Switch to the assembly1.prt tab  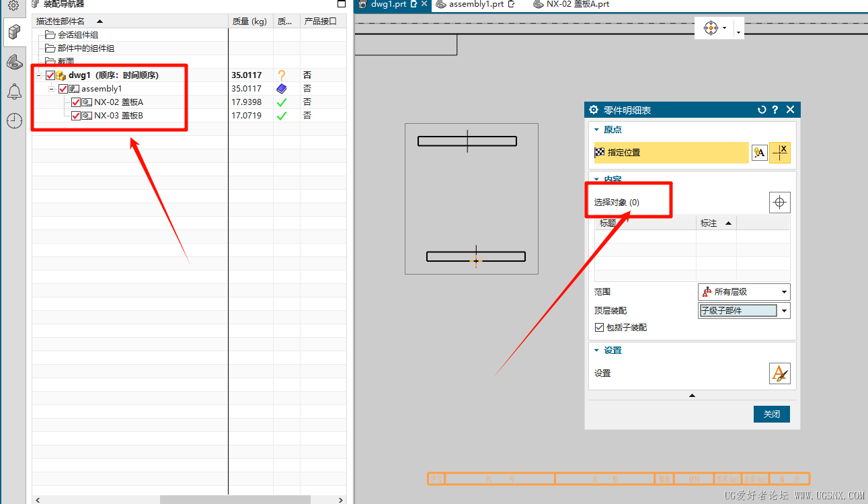pos(476,4)
